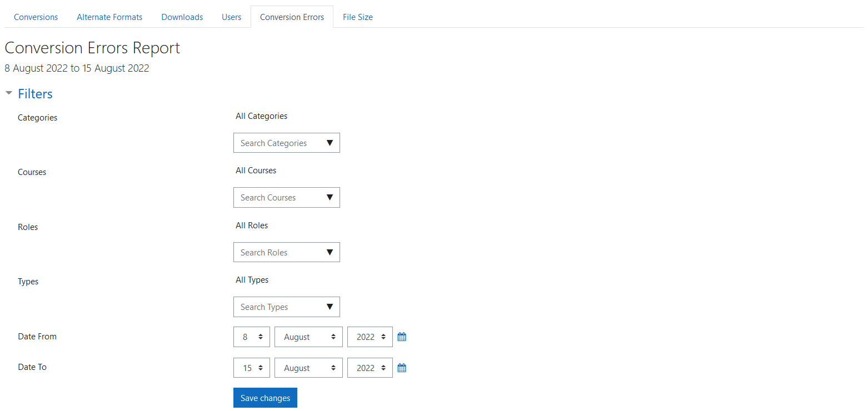This screenshot has width=868, height=411.
Task: Go to the File Size tab
Action: (x=358, y=17)
